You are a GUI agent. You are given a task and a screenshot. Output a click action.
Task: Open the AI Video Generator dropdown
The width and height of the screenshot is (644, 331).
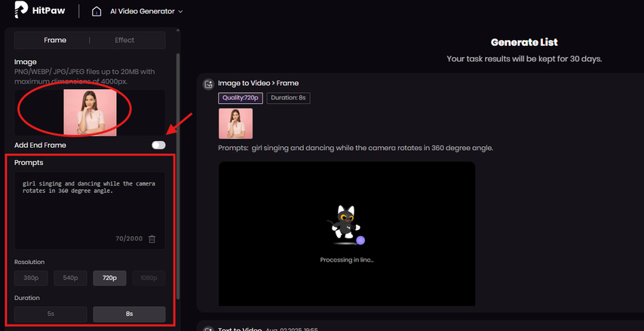coord(146,11)
